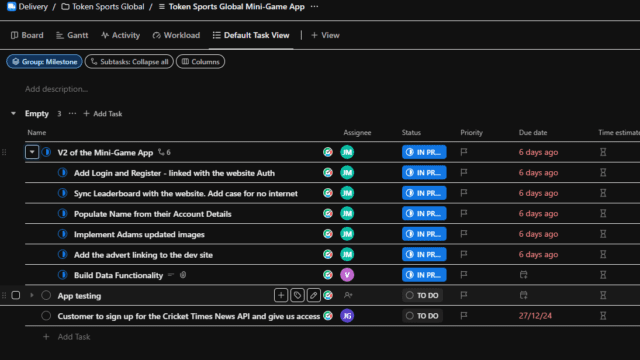Toggle status circle of Implement Adams updated images

tap(62, 234)
